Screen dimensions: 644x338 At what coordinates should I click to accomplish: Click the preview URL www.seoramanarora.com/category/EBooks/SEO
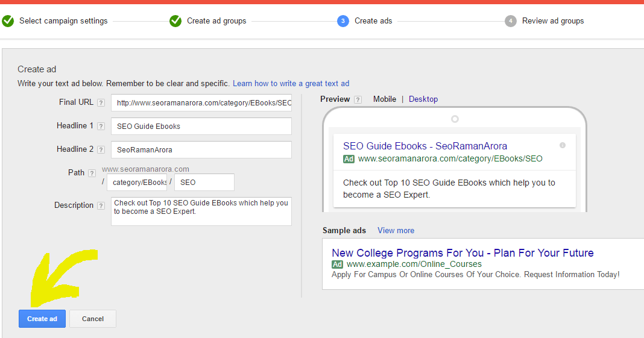[x=450, y=158]
